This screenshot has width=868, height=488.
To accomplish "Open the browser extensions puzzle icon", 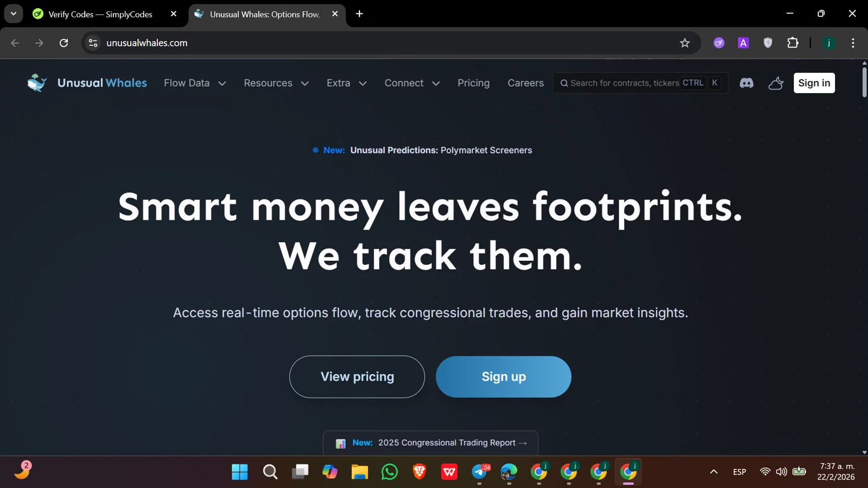I will point(793,43).
